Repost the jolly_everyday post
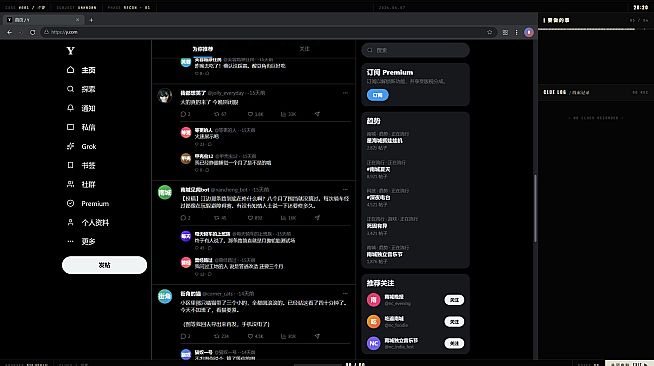 click(x=216, y=114)
